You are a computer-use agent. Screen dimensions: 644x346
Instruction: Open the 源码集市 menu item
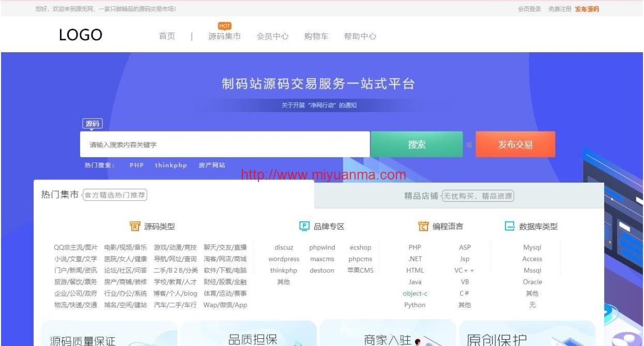tap(224, 36)
